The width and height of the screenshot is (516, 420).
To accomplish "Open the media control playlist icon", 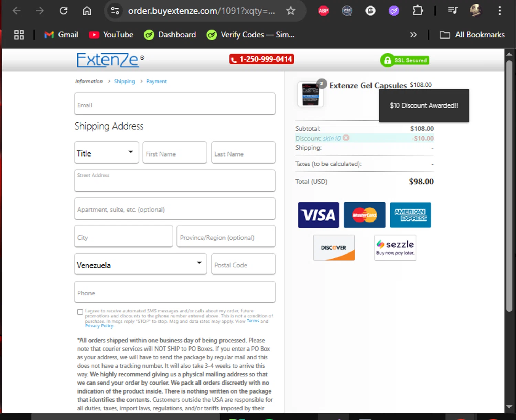I will coord(453,11).
